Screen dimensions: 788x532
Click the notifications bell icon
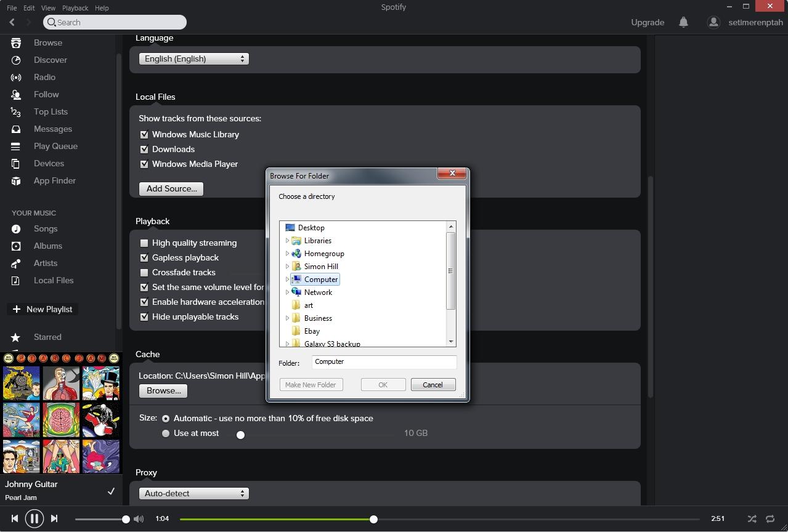point(683,22)
